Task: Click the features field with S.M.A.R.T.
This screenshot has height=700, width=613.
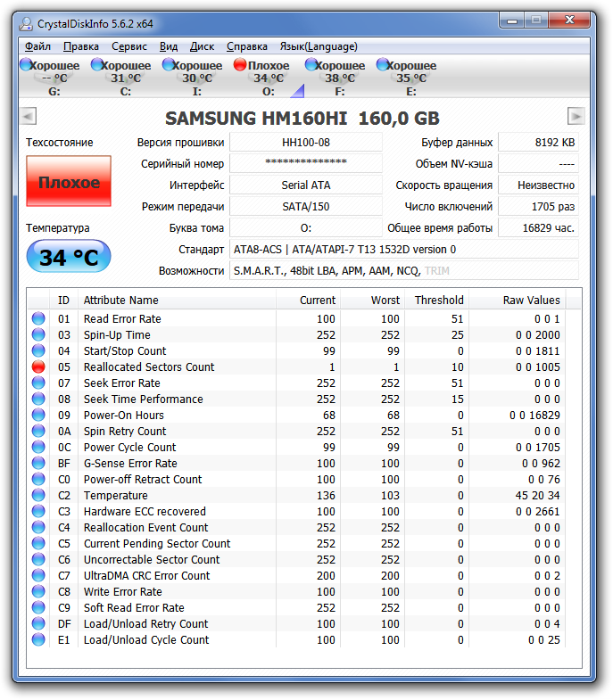Action: (x=404, y=271)
